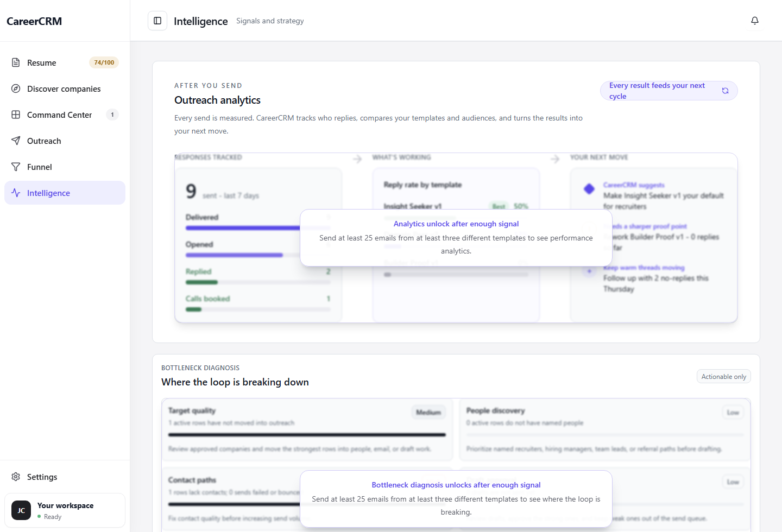This screenshot has height=532, width=782.
Task: Click 'Bottleneck diagnosis unlocks after enough signal' heading
Action: click(456, 485)
